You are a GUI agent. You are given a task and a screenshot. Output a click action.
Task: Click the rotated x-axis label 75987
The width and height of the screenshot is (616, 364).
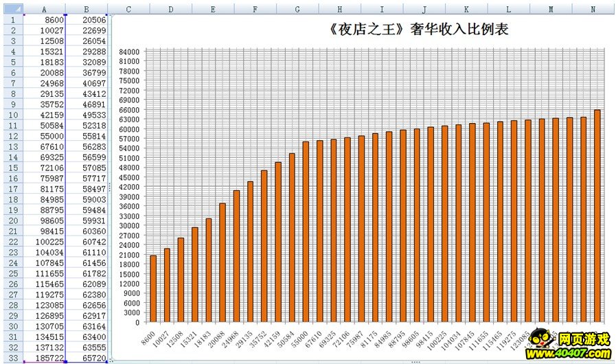point(355,339)
